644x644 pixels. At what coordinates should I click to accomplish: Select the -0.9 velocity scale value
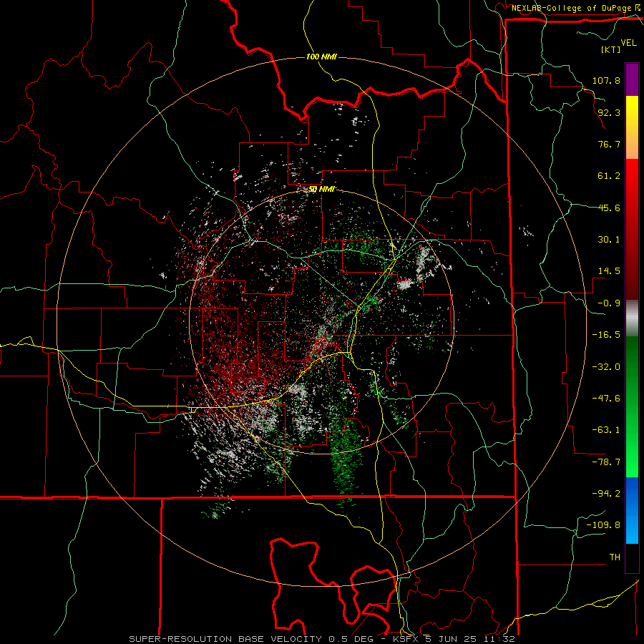pos(609,303)
